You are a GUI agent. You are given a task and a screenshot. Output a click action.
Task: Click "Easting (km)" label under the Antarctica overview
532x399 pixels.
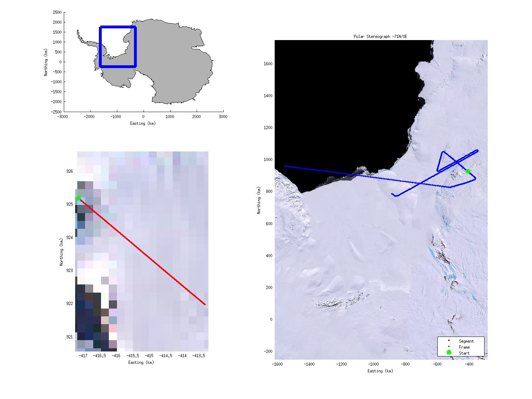point(142,123)
